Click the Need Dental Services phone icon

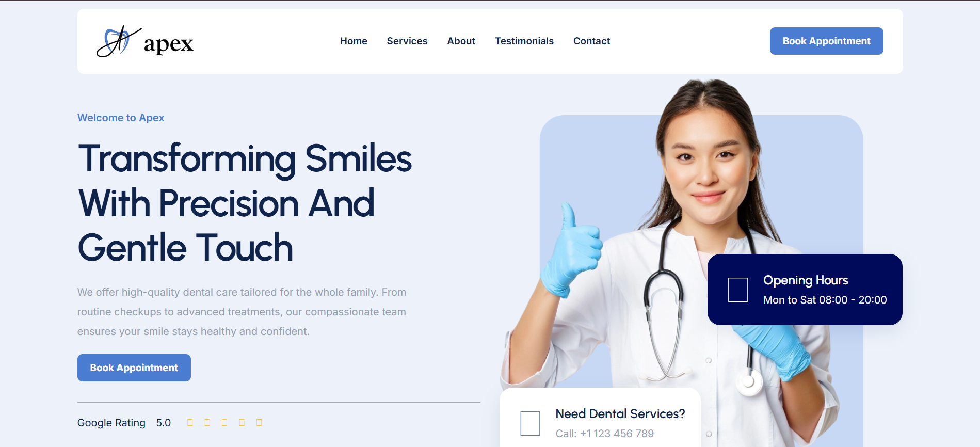(x=530, y=423)
